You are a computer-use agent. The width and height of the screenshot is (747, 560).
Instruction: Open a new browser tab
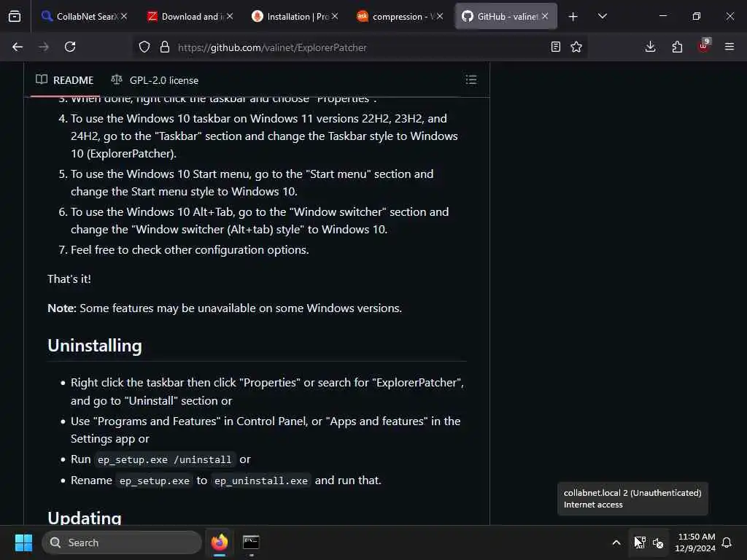(573, 17)
